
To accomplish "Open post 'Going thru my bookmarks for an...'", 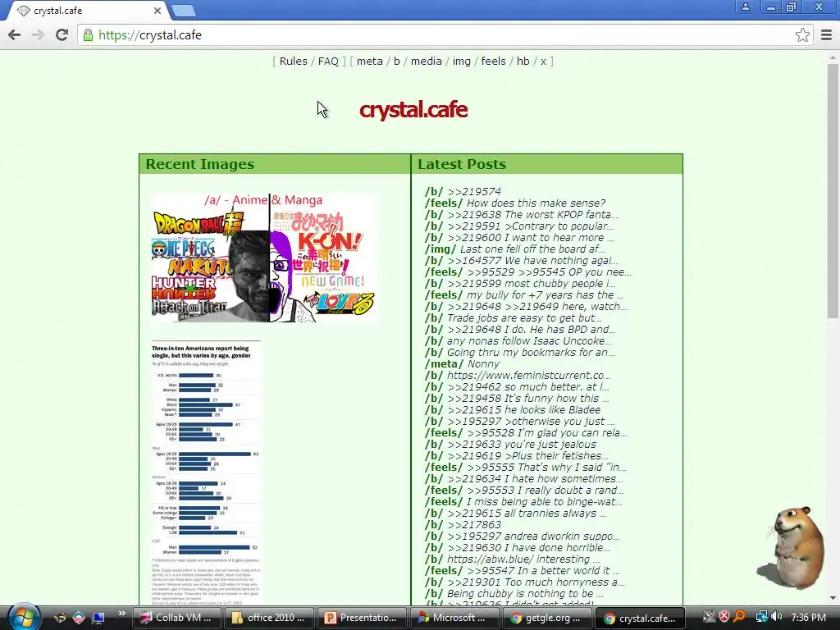I will click(x=531, y=352).
